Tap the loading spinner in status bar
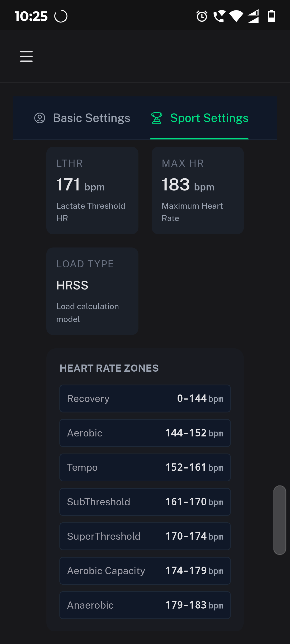The image size is (290, 644). coord(61,16)
